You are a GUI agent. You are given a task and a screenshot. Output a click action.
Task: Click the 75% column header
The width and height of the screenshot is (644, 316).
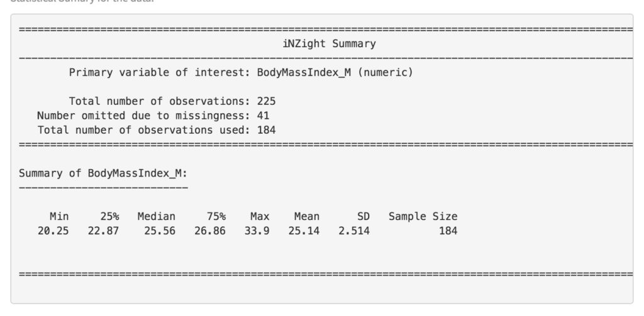click(216, 216)
